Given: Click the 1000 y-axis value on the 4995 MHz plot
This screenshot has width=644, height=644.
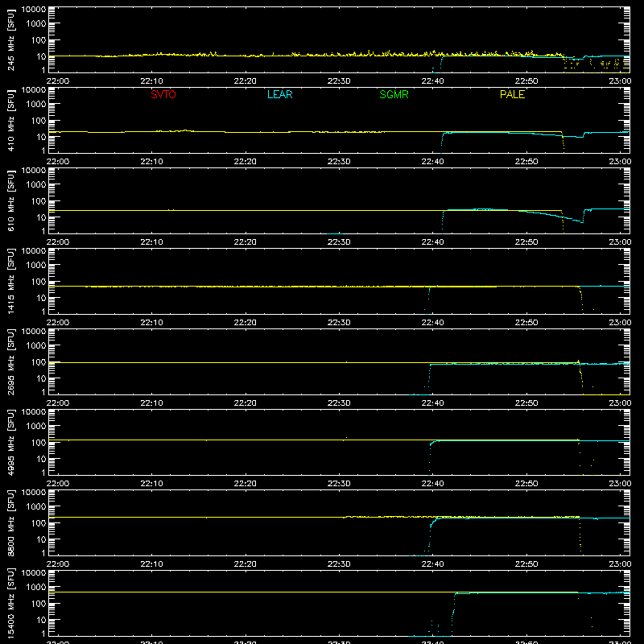Looking at the screenshot, I should pyautogui.click(x=36, y=427).
